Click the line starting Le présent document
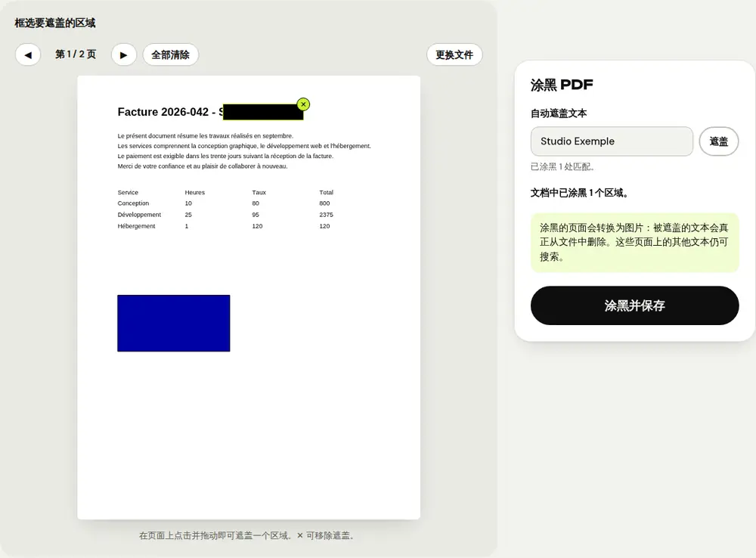Image resolution: width=756 pixels, height=558 pixels. (206, 135)
